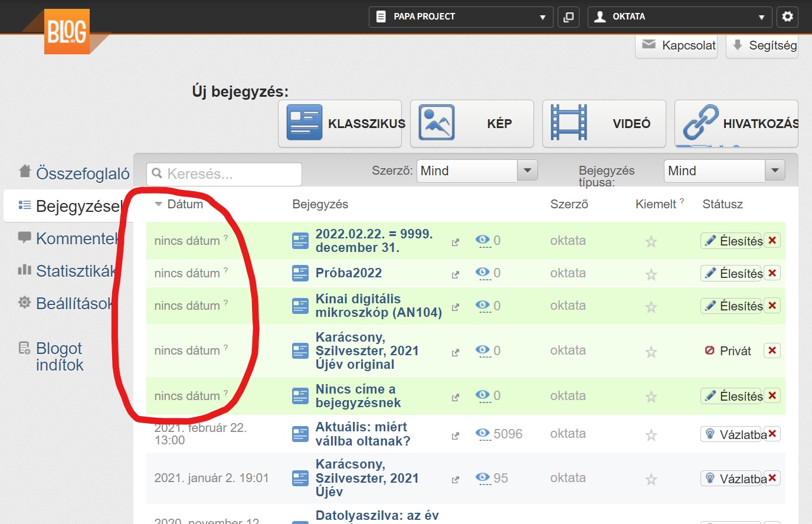
Task: Delete Próba2022 with the red X
Action: coord(772,273)
